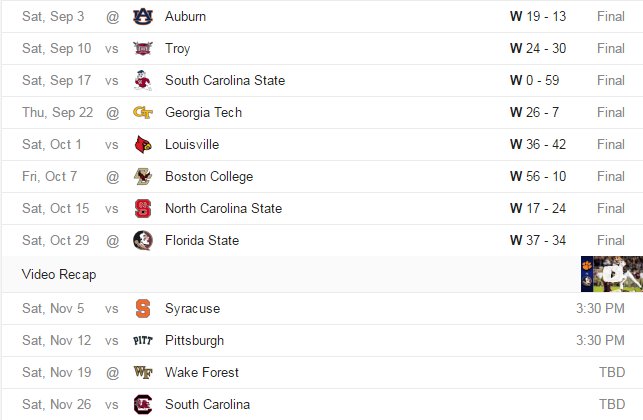Click the Auburn Tigers team logo
The width and height of the screenshot is (643, 420).
[143, 16]
